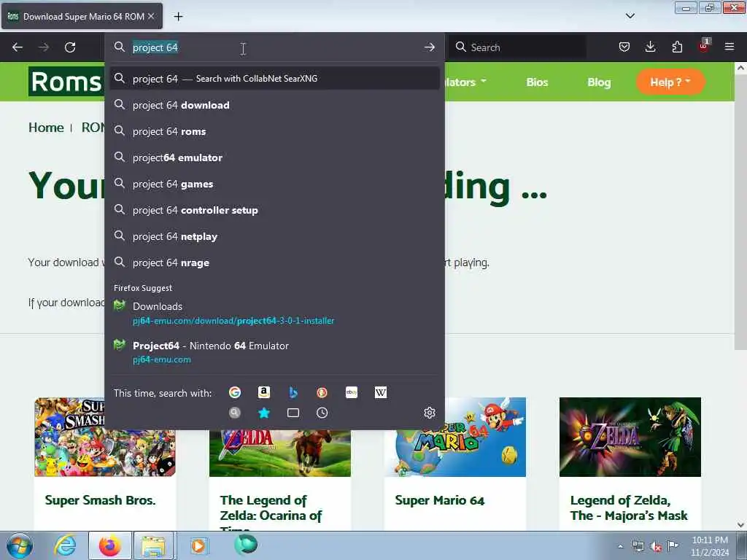Click the Home breadcrumb link
Image resolution: width=747 pixels, height=560 pixels.
click(46, 128)
